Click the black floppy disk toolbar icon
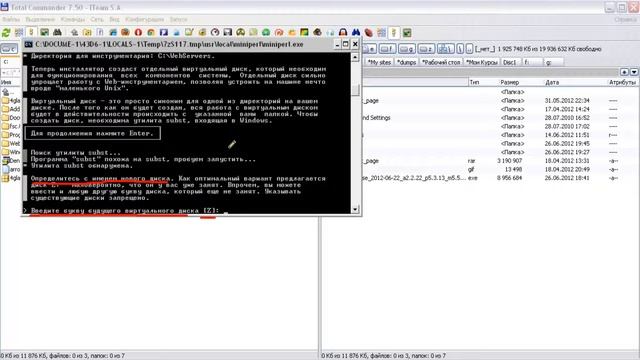The width and height of the screenshot is (640, 360). 228,32
